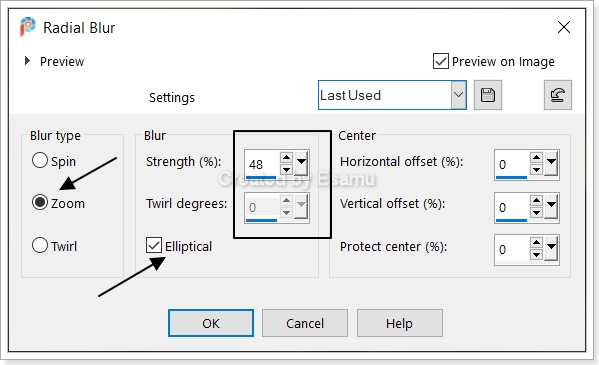Select the Twirl blur type

[x=40, y=245]
